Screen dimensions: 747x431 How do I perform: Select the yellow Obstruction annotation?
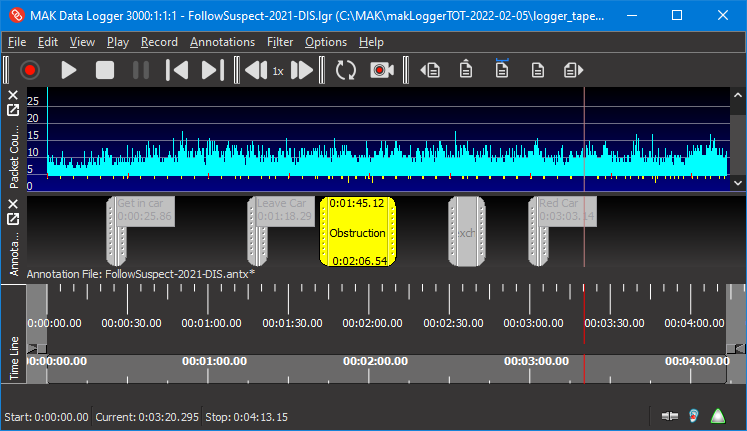tap(357, 232)
